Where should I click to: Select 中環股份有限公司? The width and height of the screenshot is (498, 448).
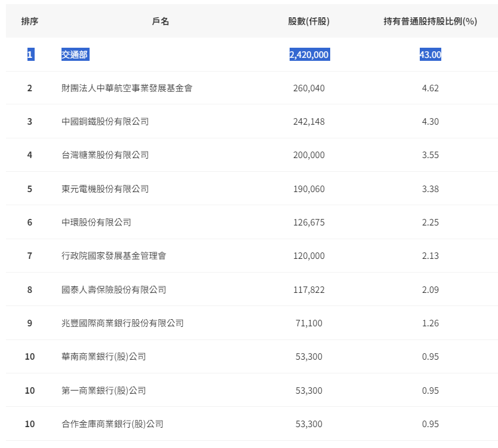click(x=96, y=222)
